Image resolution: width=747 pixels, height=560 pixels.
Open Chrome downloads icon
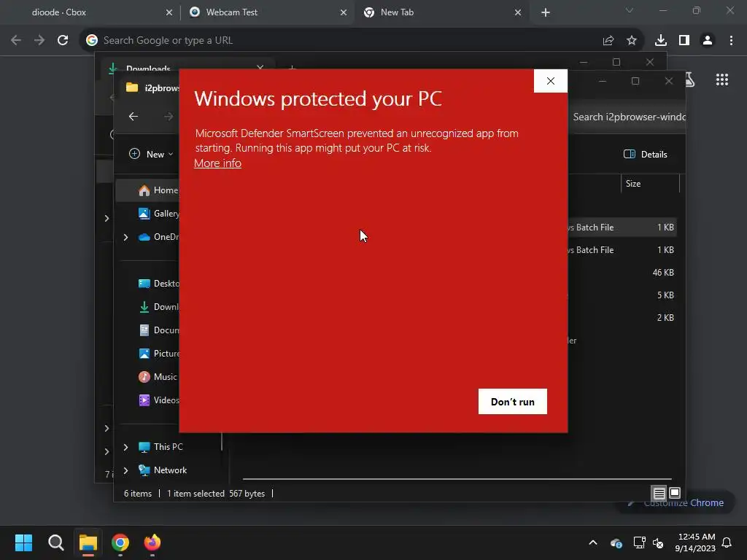661,41
